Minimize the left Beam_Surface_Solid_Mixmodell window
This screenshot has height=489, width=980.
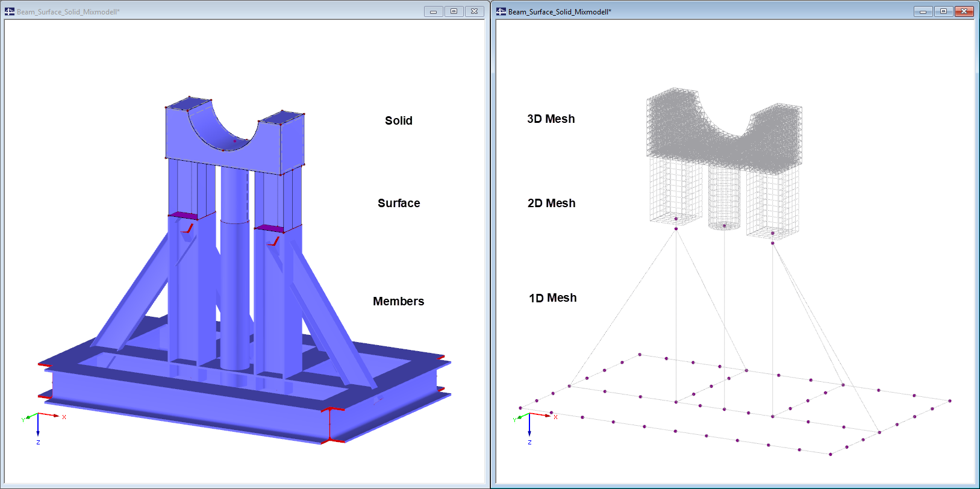click(433, 11)
